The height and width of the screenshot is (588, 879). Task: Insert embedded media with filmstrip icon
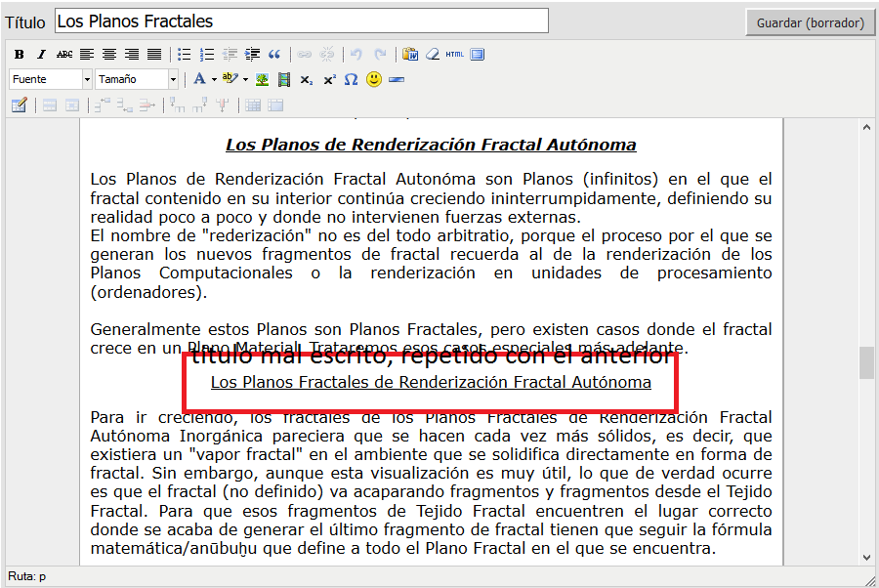284,79
